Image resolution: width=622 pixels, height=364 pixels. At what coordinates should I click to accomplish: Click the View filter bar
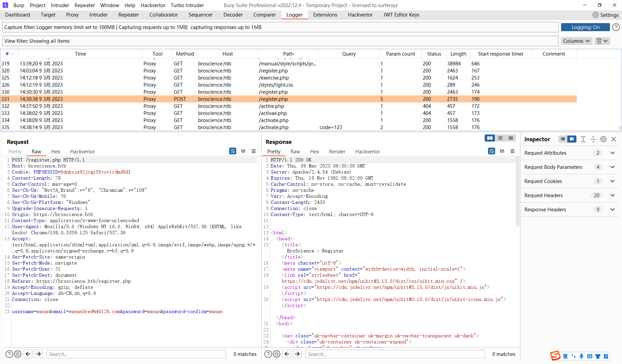point(280,41)
